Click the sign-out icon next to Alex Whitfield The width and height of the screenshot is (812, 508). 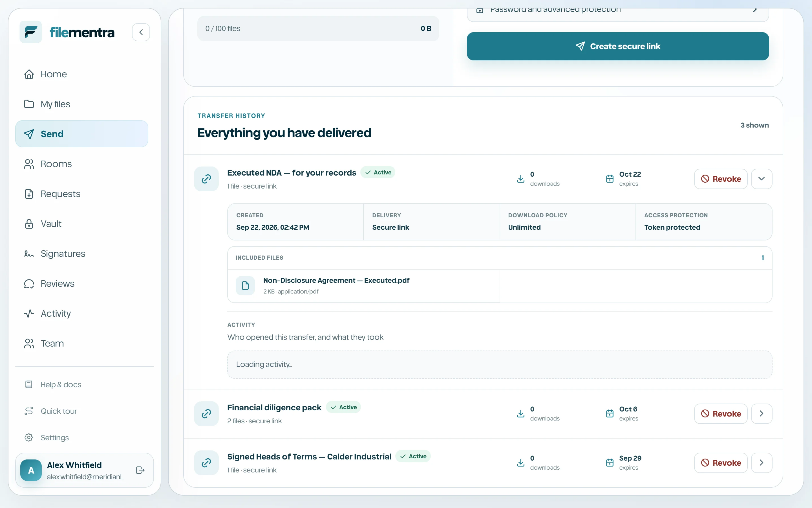(x=140, y=470)
